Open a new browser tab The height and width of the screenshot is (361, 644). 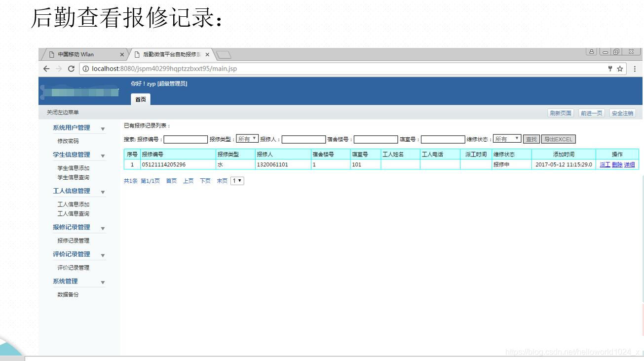225,54
